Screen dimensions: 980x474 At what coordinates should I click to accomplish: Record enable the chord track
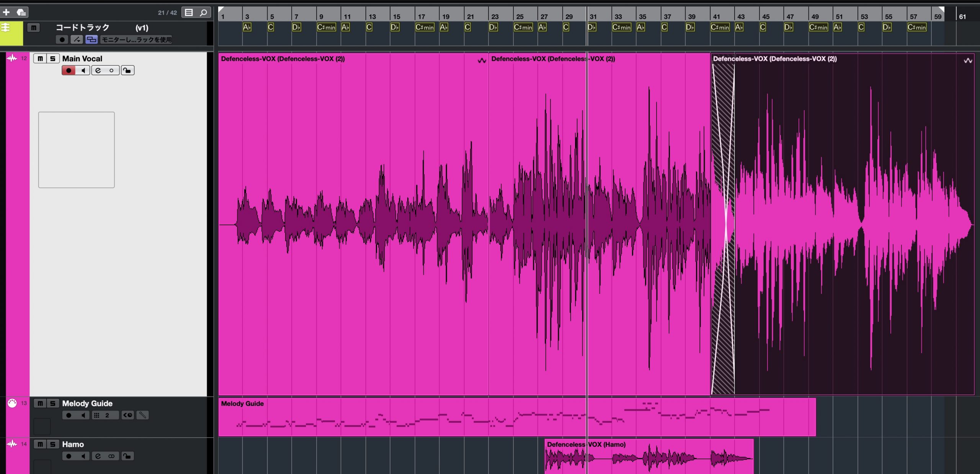tap(62, 39)
